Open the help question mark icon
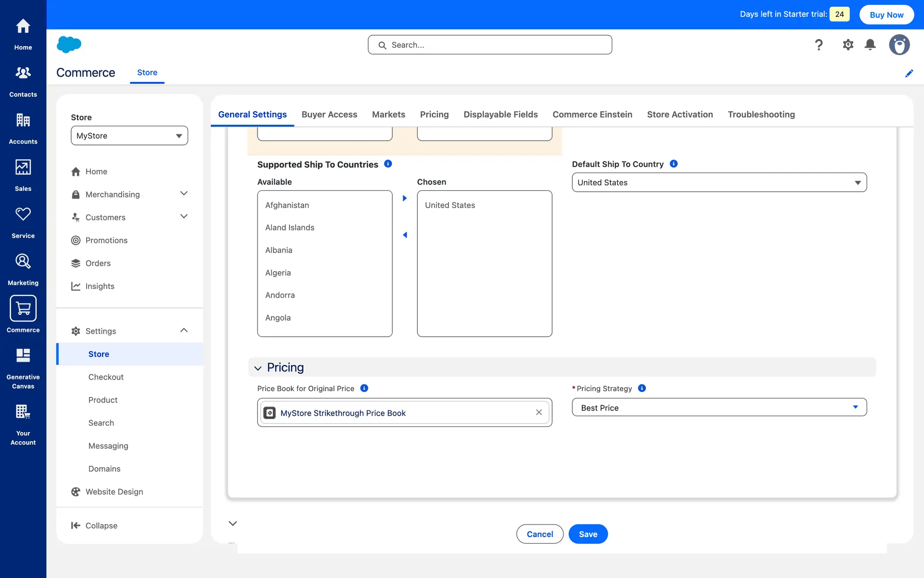The height and width of the screenshot is (578, 924). tap(819, 45)
